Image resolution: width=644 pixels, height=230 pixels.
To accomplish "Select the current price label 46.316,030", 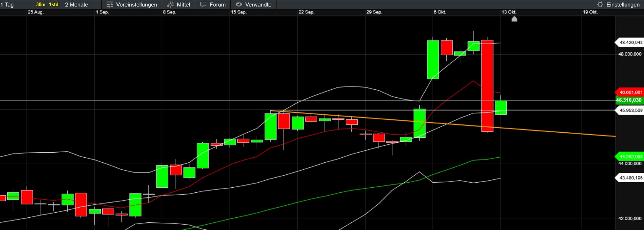I will 629,100.
